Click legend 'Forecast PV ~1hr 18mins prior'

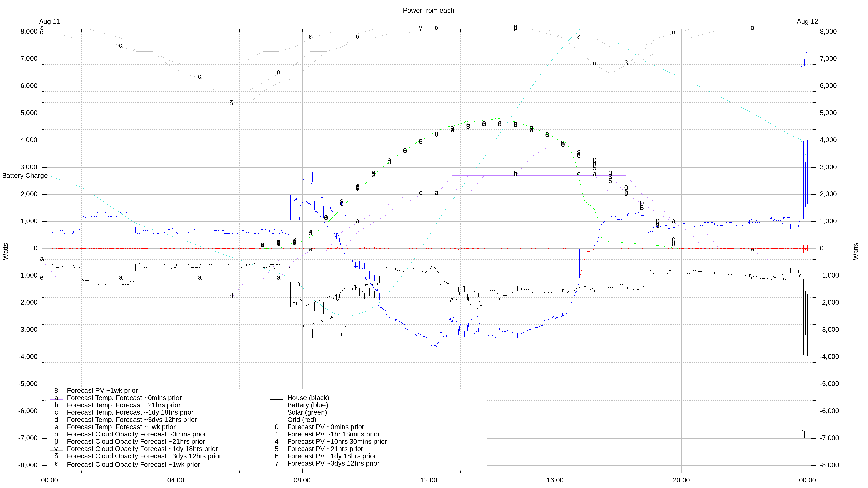click(x=333, y=434)
